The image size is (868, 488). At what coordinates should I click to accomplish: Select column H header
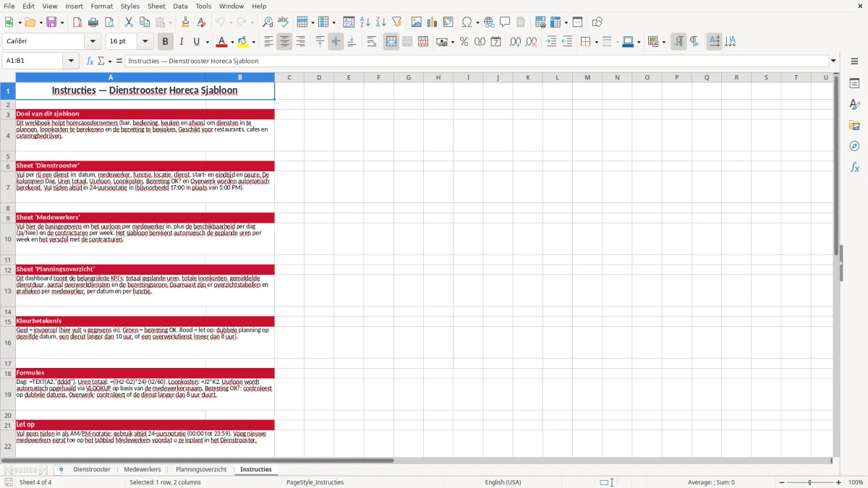(438, 77)
